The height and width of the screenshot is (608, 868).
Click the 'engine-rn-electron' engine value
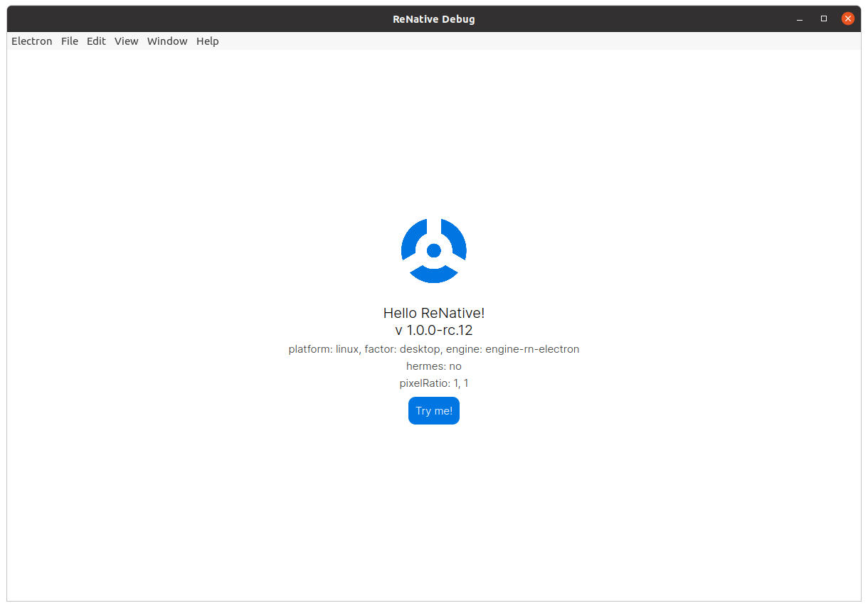tap(532, 349)
